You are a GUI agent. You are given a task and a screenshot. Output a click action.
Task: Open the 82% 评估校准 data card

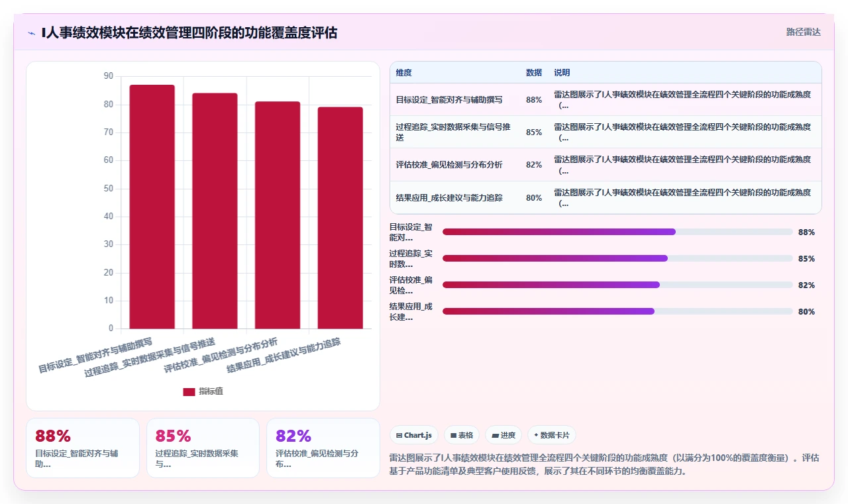323,448
